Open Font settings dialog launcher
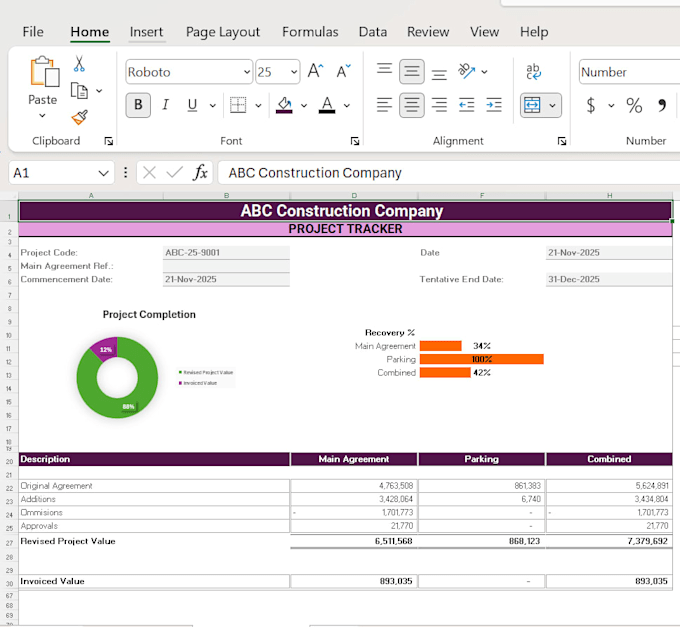This screenshot has height=627, width=680. coord(355,141)
